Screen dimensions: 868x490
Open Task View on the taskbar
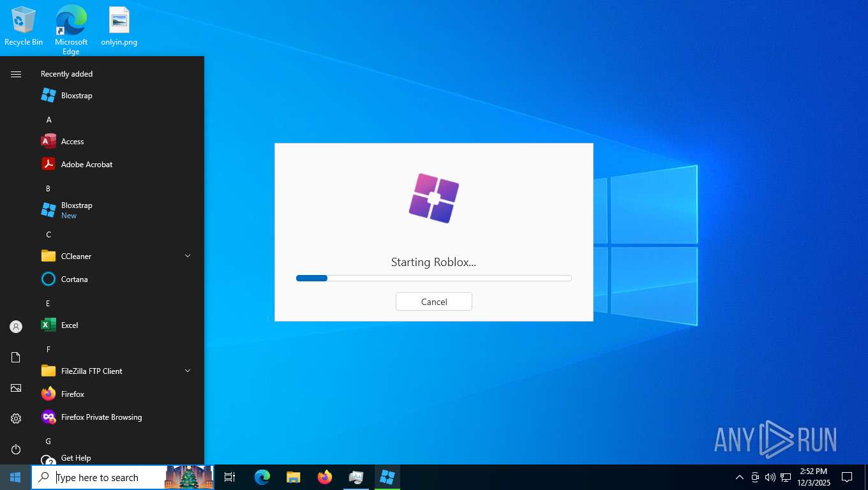pyautogui.click(x=230, y=477)
